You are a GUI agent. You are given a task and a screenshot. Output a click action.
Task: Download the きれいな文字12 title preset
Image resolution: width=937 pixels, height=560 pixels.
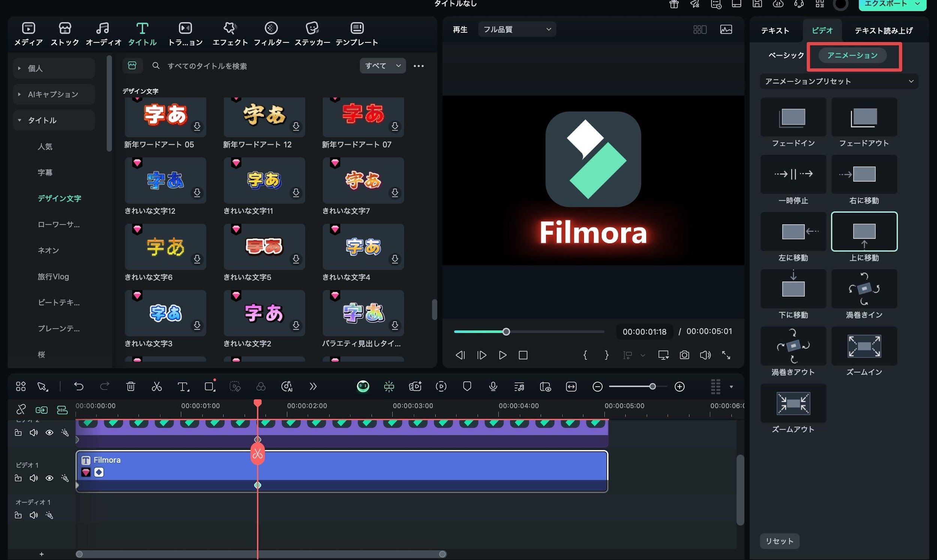coord(197,193)
